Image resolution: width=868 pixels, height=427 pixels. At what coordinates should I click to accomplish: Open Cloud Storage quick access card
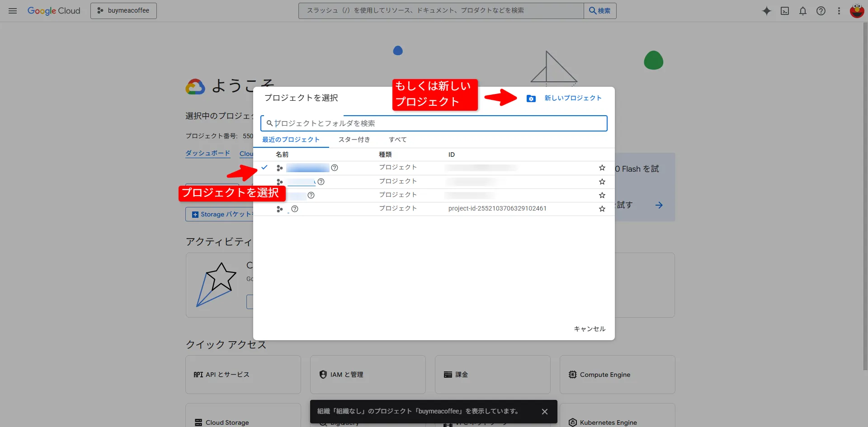point(243,415)
